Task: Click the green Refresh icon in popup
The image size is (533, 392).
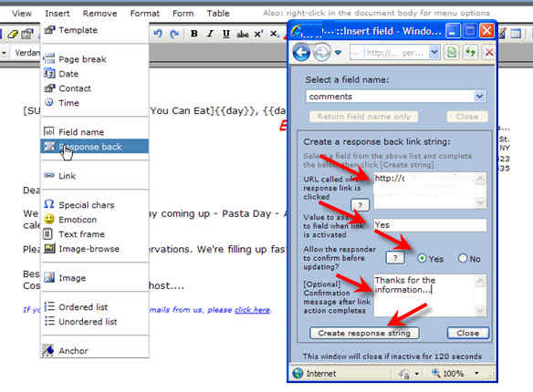Action: point(470,52)
